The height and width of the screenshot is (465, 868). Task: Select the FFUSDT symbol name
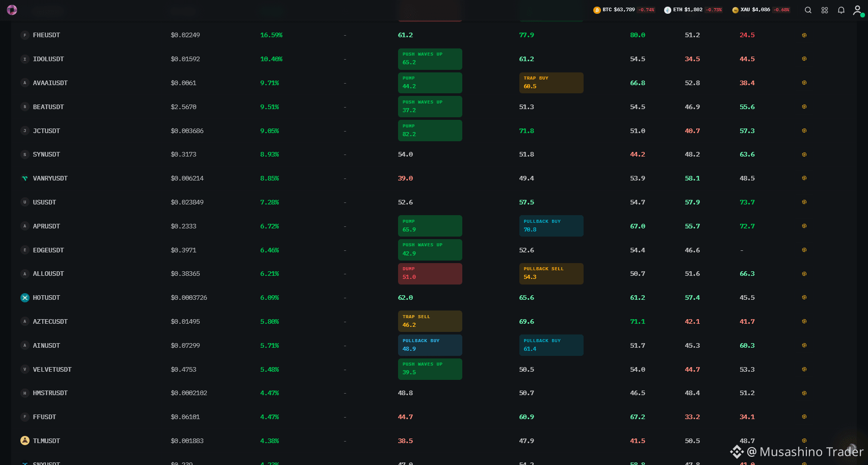coord(44,417)
